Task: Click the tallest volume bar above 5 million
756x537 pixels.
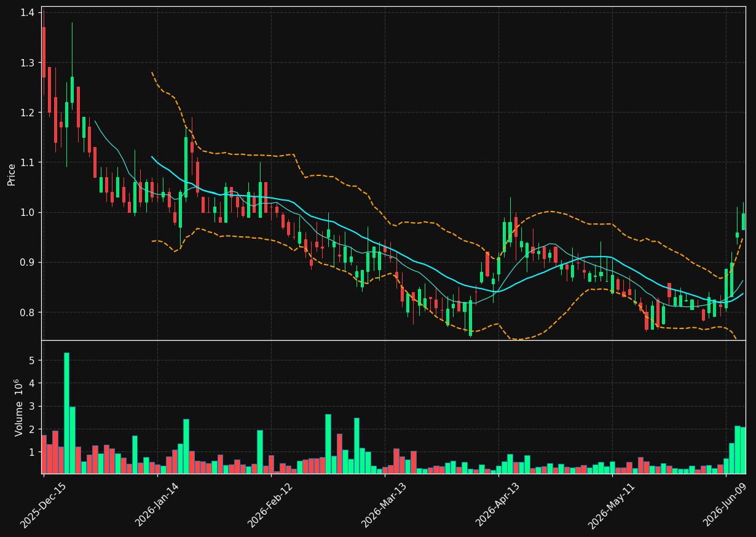Action: pyautogui.click(x=66, y=413)
